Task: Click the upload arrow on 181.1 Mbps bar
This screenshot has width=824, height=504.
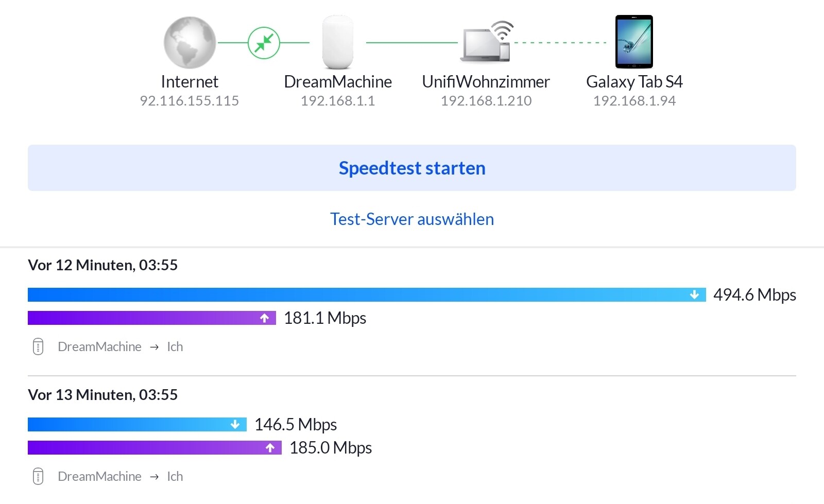Action: [x=265, y=318]
